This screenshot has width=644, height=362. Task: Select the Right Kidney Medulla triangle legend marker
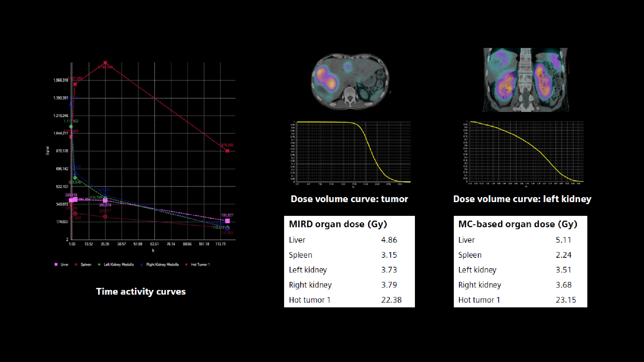[141, 264]
